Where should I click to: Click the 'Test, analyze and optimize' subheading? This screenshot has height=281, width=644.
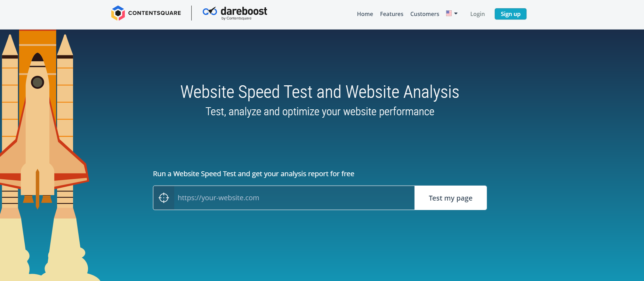320,111
